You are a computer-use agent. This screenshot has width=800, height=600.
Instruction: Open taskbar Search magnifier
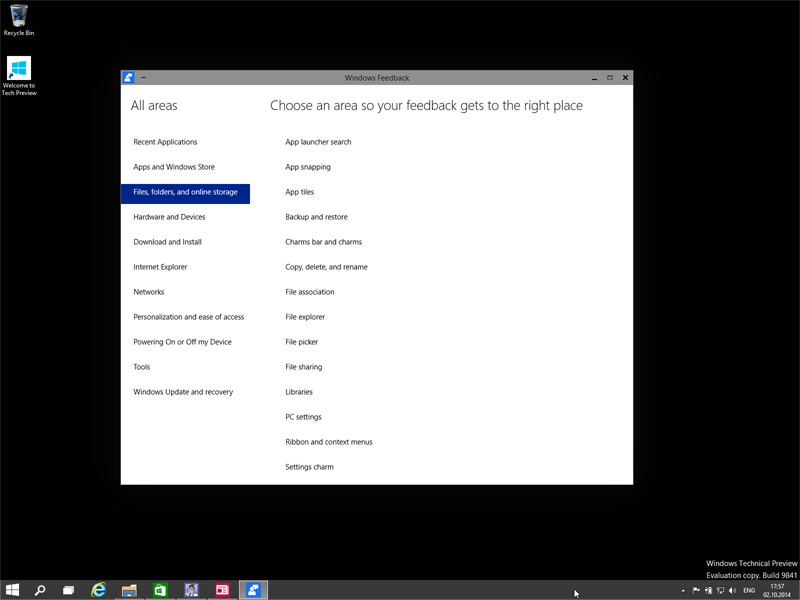tap(40, 590)
